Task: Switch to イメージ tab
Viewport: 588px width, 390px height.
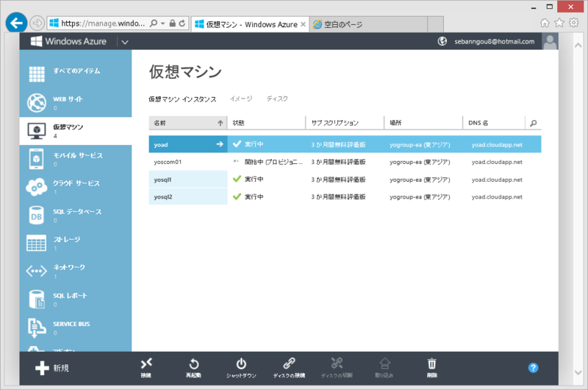Action: click(241, 99)
